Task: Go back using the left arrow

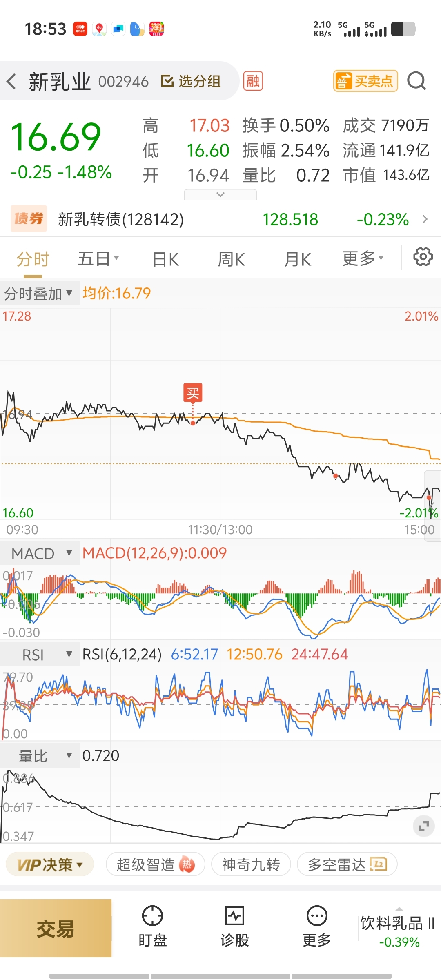Action: click(x=11, y=81)
